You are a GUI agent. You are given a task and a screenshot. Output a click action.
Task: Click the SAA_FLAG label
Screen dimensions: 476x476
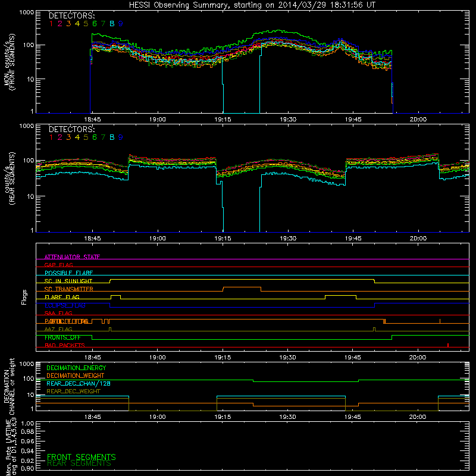(x=58, y=313)
